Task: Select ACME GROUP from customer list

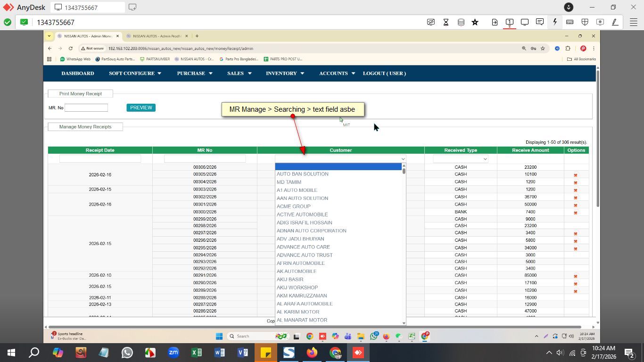Action: pos(293,206)
